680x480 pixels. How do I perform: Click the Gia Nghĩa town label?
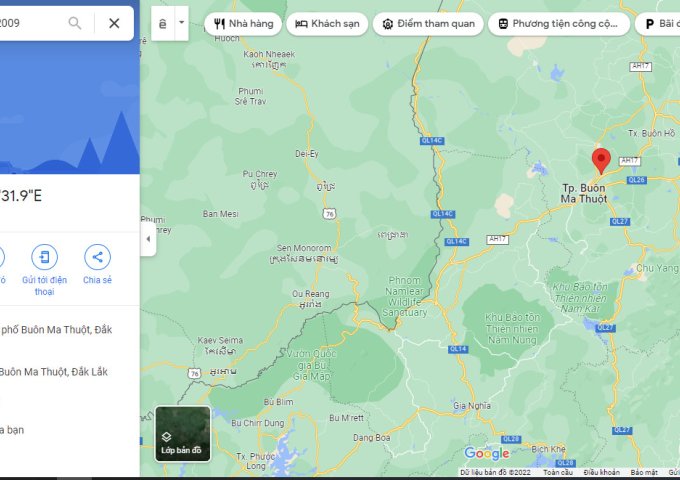coord(472,406)
